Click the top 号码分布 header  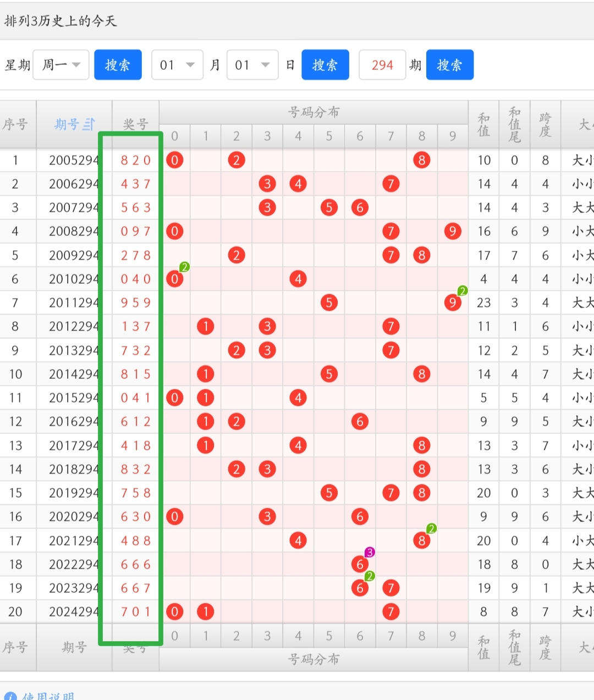click(313, 112)
